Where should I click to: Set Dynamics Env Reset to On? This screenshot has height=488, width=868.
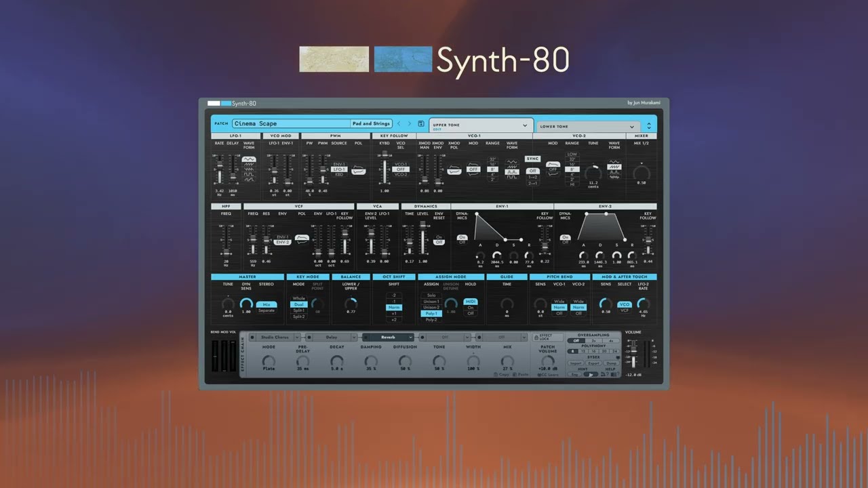pyautogui.click(x=439, y=237)
